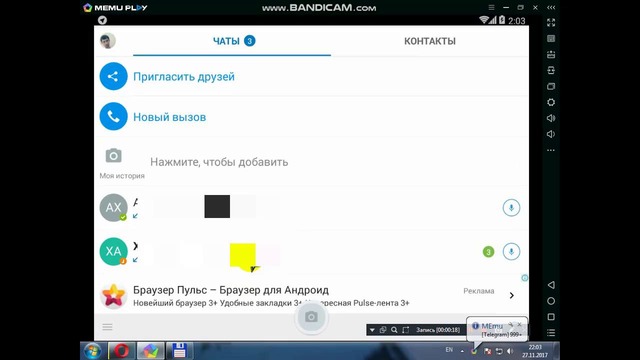
Task: Open MEmu APK install icon
Action: tap(551, 55)
